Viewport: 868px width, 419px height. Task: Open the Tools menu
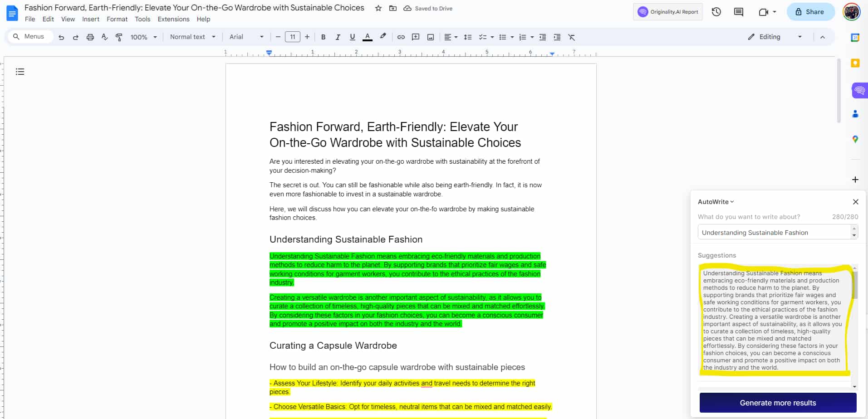click(142, 19)
